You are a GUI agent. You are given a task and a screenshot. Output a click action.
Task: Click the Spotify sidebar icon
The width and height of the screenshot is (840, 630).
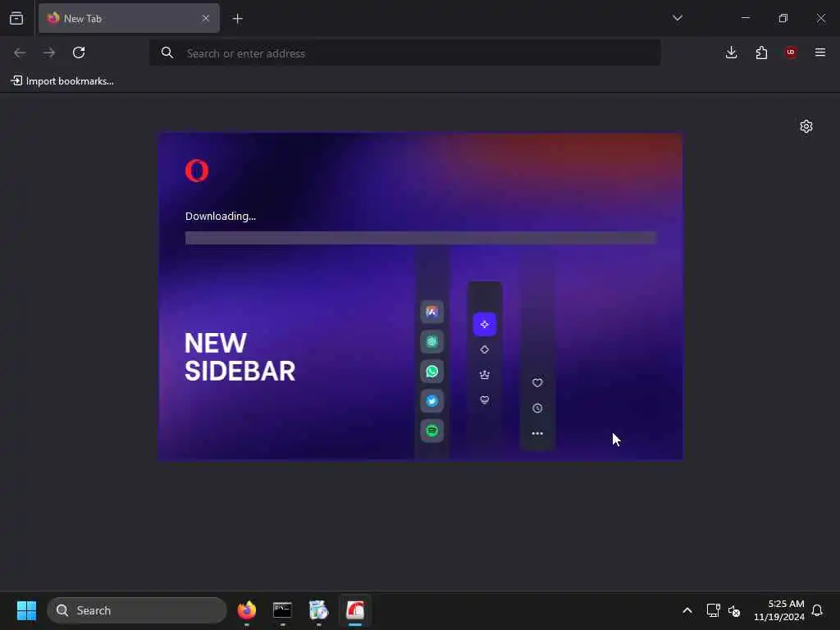pyautogui.click(x=431, y=431)
